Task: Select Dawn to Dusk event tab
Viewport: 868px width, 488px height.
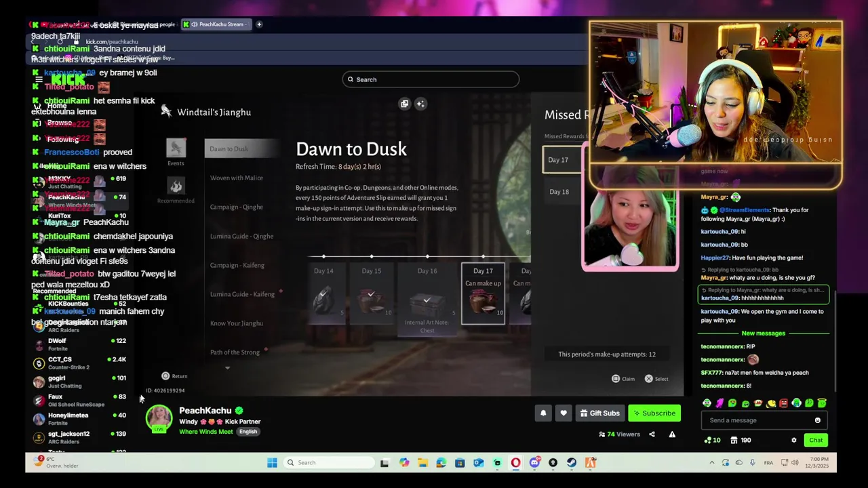Action: [x=241, y=149]
